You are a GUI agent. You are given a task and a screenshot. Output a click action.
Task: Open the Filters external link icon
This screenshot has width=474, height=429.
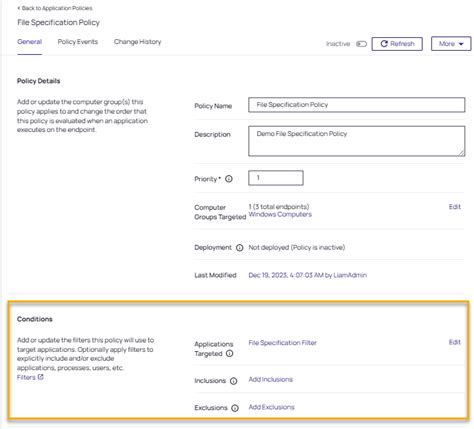(40, 377)
